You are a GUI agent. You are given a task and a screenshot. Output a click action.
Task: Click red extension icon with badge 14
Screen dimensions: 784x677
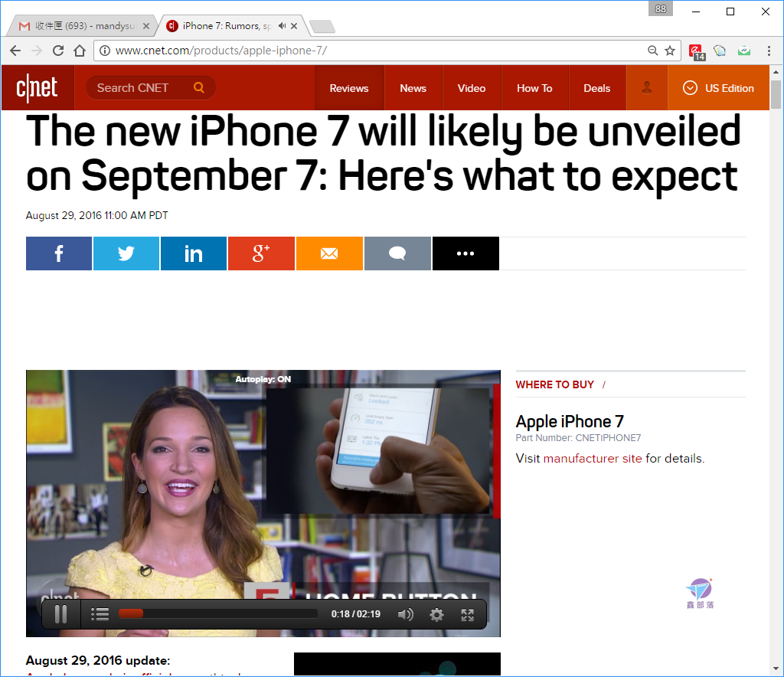[697, 51]
